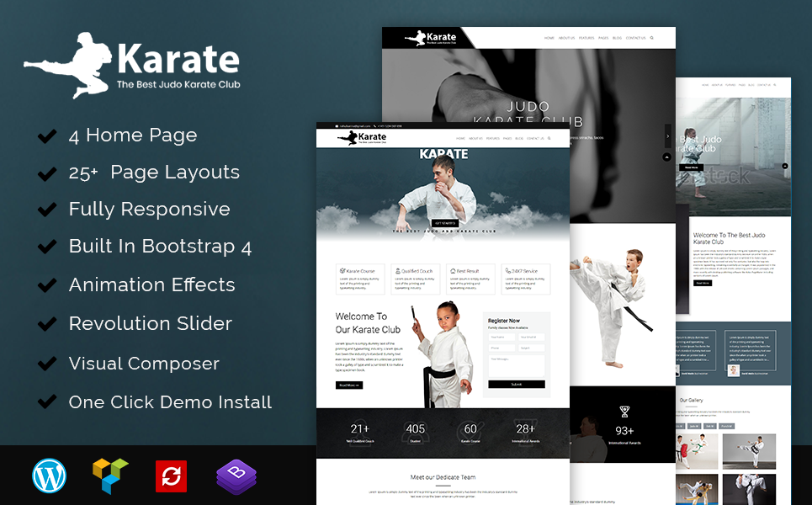Click the '4 Home Page' feature text
Screen dimensions: 812x505
click(x=133, y=136)
